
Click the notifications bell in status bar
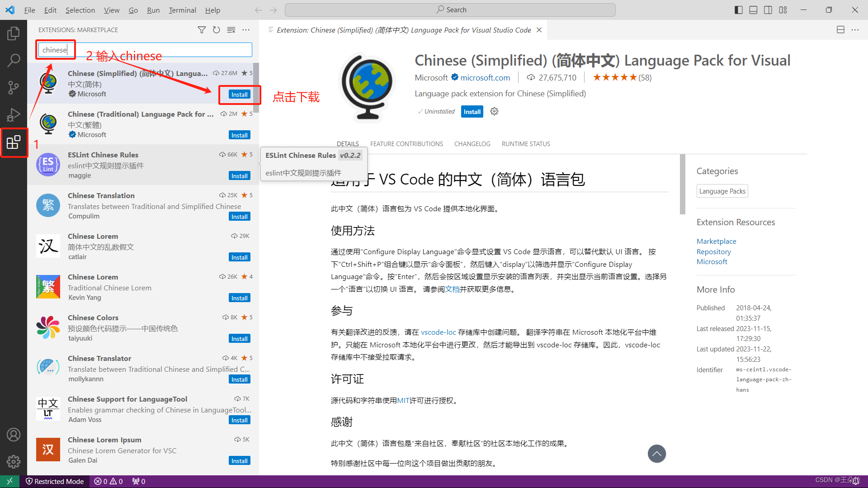[x=856, y=481]
